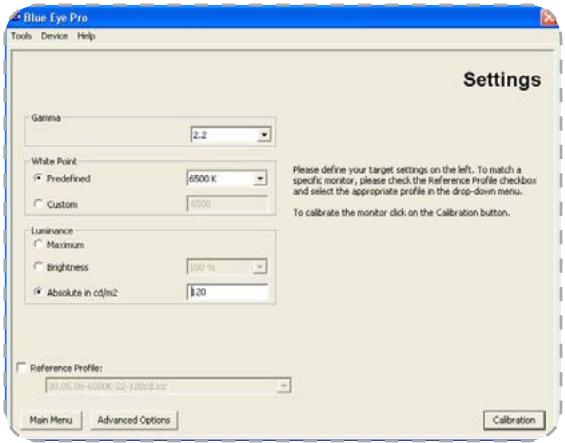Choose the Brightness luminance radio button
The height and width of the screenshot is (443, 565).
38,267
